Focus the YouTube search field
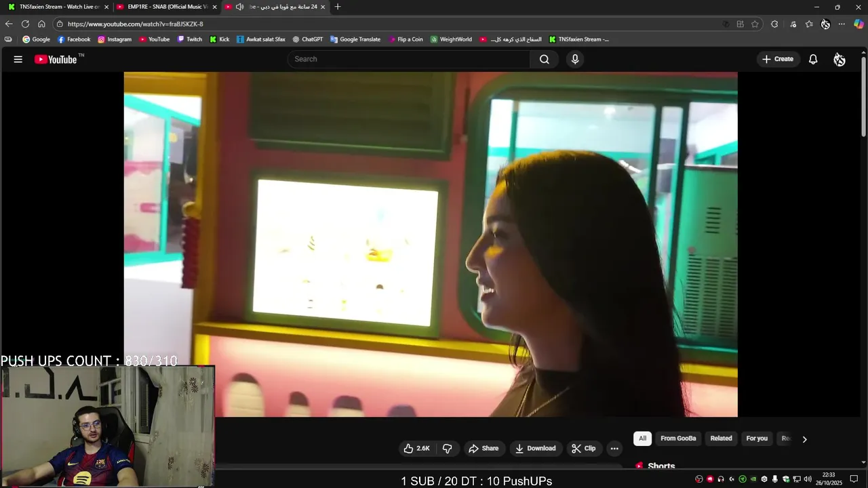The height and width of the screenshot is (488, 868). [x=409, y=59]
